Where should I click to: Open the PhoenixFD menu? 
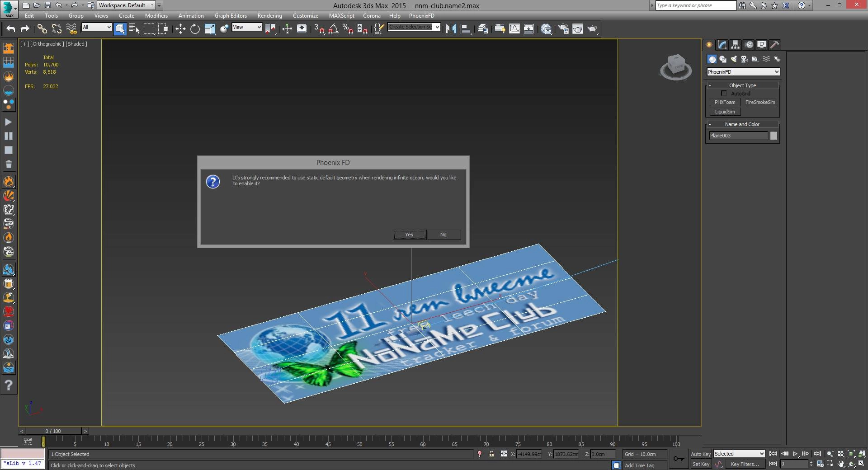click(x=421, y=15)
